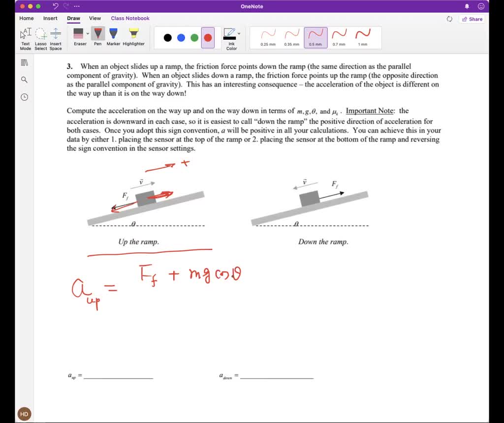Select the blue ink color swatch
The image size is (504, 423).
point(182,37)
